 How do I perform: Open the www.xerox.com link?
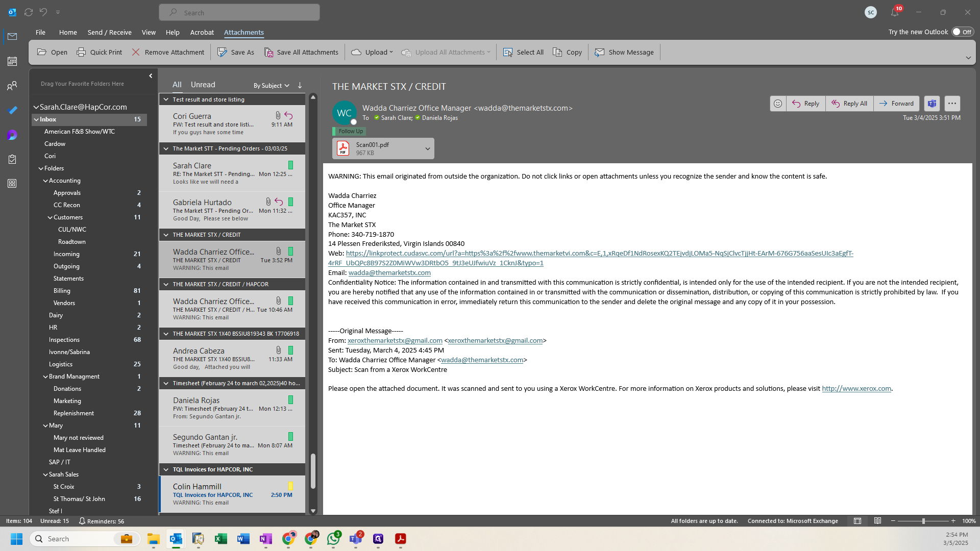pos(856,388)
